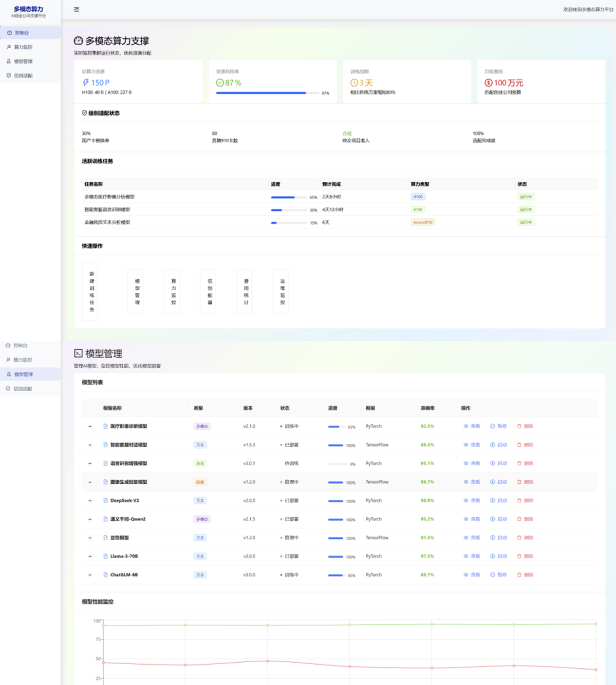Expand the Llama-3-70B row
The width and height of the screenshot is (616, 685).
[x=90, y=556]
